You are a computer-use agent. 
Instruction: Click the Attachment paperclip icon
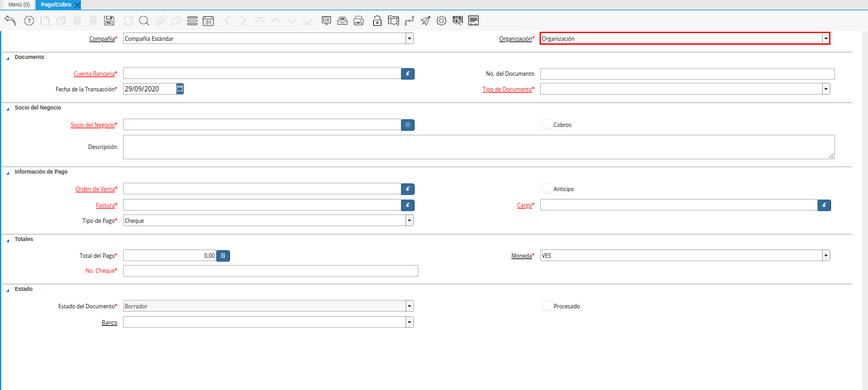(160, 21)
